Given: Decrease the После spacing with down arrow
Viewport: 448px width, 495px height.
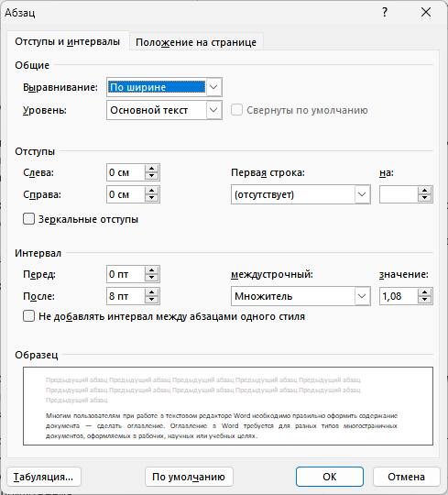Looking at the screenshot, I should coord(152,300).
